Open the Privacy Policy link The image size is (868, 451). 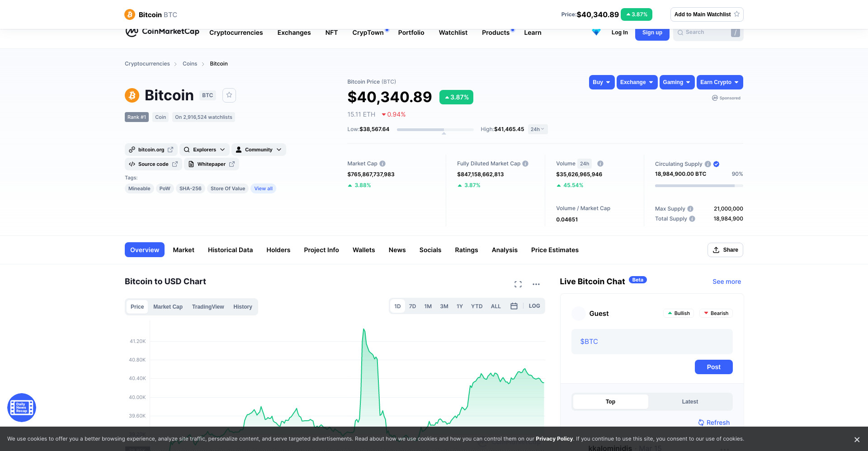[x=554, y=439]
